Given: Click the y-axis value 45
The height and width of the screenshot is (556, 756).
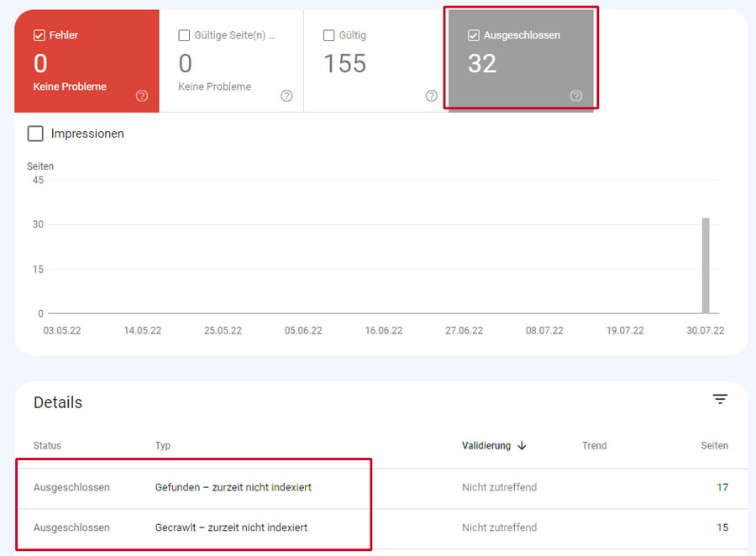Looking at the screenshot, I should 38,181.
